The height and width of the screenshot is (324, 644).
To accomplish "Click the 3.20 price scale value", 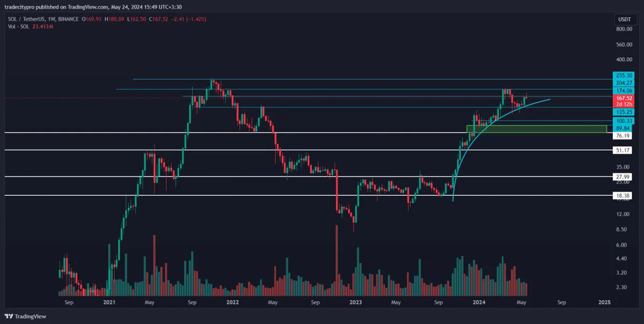I will tap(621, 273).
